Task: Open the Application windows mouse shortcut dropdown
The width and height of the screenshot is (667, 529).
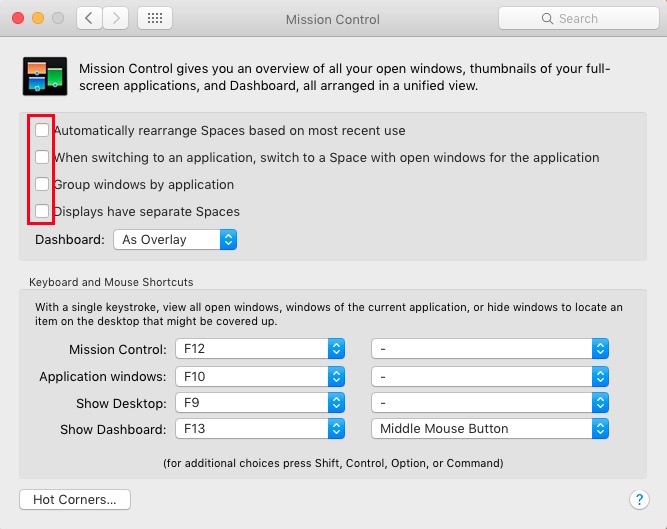Action: click(490, 376)
